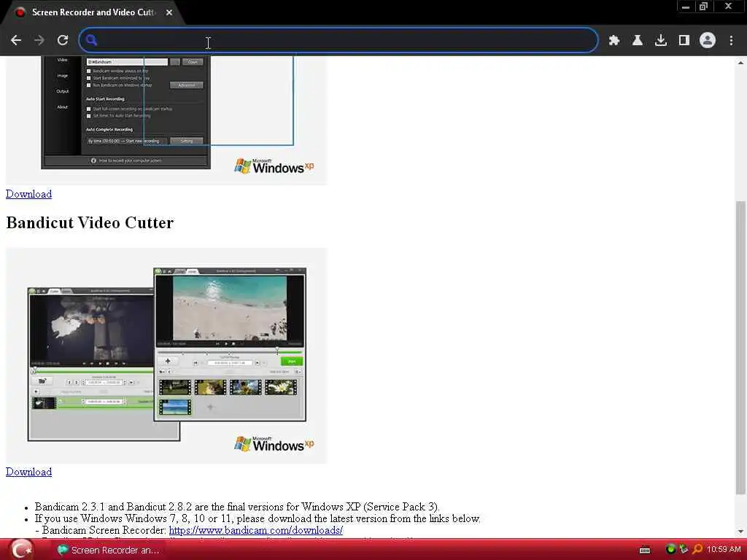Restore down the browser window

pos(704,7)
